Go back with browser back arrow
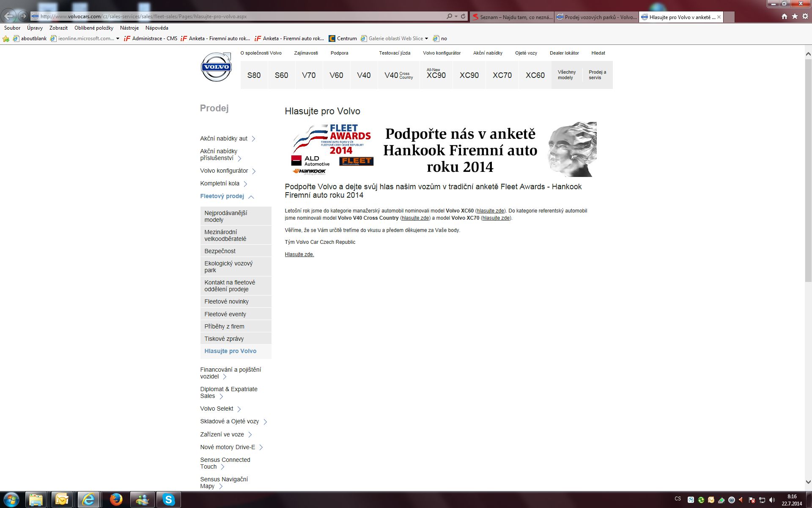This screenshot has height=508, width=812. click(x=9, y=16)
